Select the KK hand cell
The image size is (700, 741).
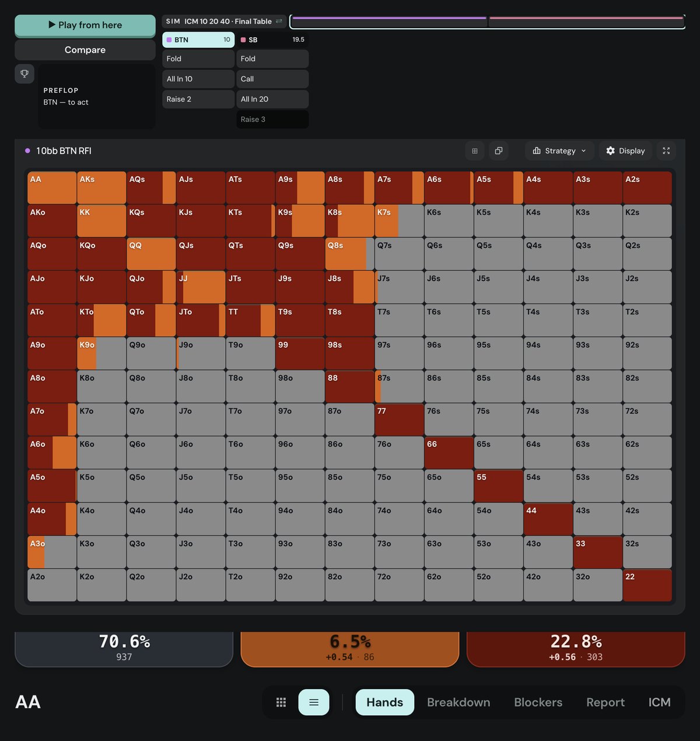coord(101,221)
